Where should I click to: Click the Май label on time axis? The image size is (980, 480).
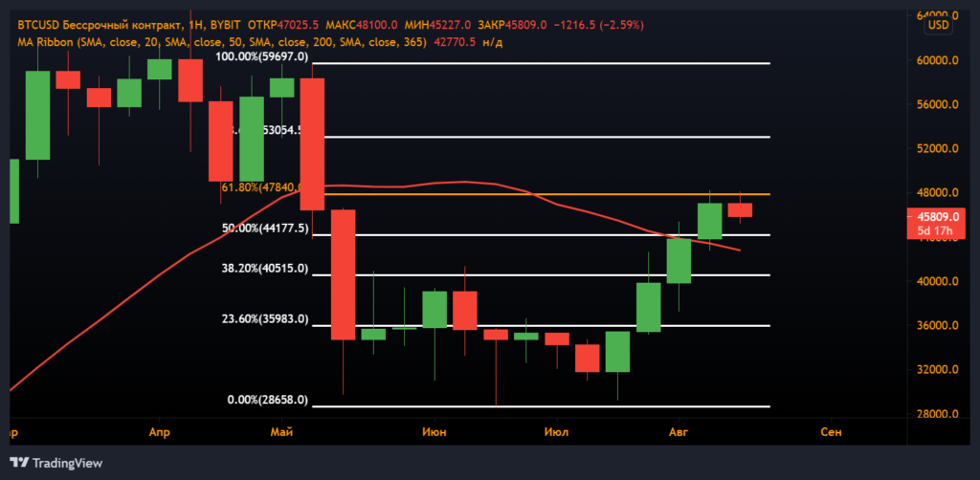coord(281,433)
